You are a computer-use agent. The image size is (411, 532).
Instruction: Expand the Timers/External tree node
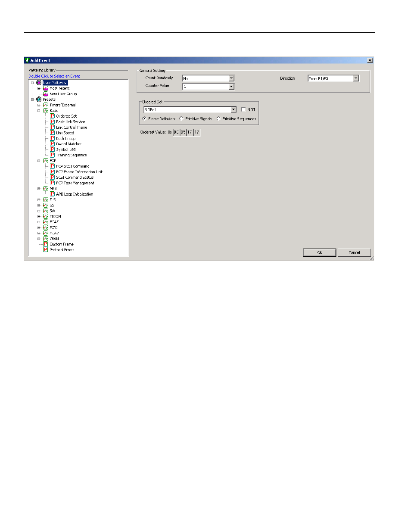tap(39, 105)
